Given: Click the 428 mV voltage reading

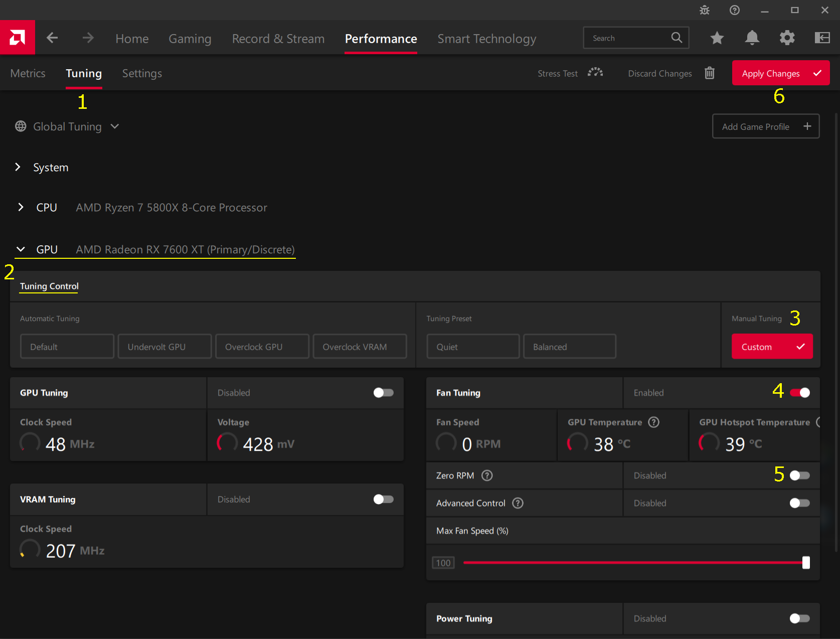Looking at the screenshot, I should pos(269,444).
